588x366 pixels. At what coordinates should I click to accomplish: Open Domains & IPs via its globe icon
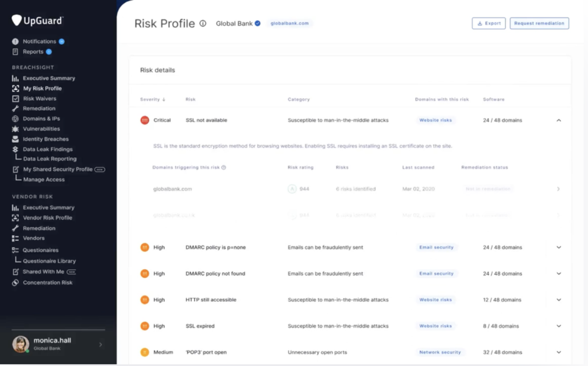click(x=14, y=119)
